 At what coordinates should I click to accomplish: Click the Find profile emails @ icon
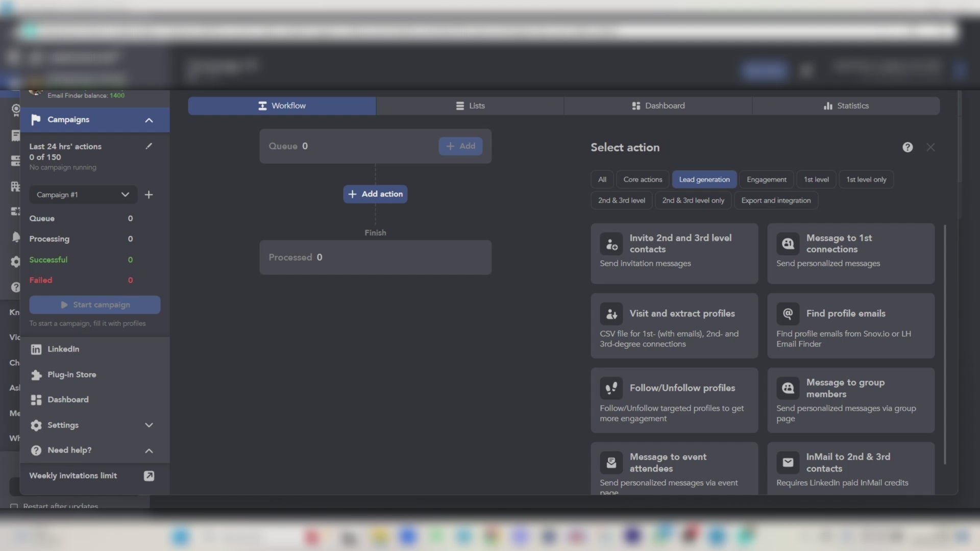click(788, 314)
